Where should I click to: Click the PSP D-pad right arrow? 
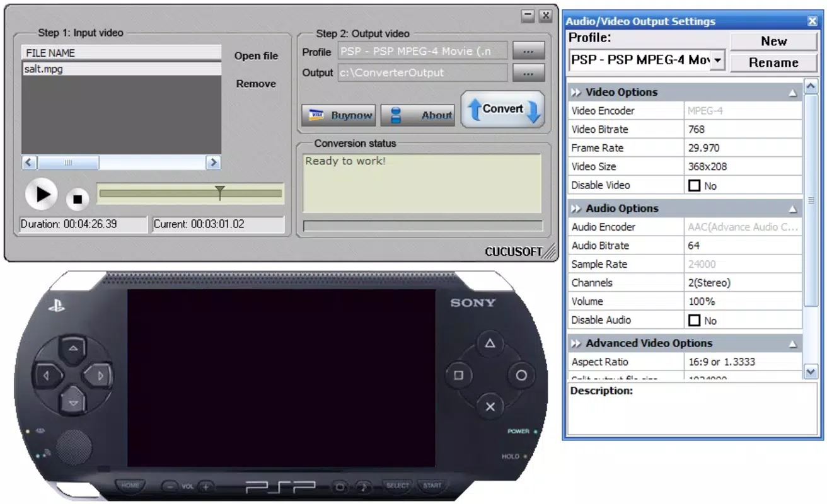101,376
